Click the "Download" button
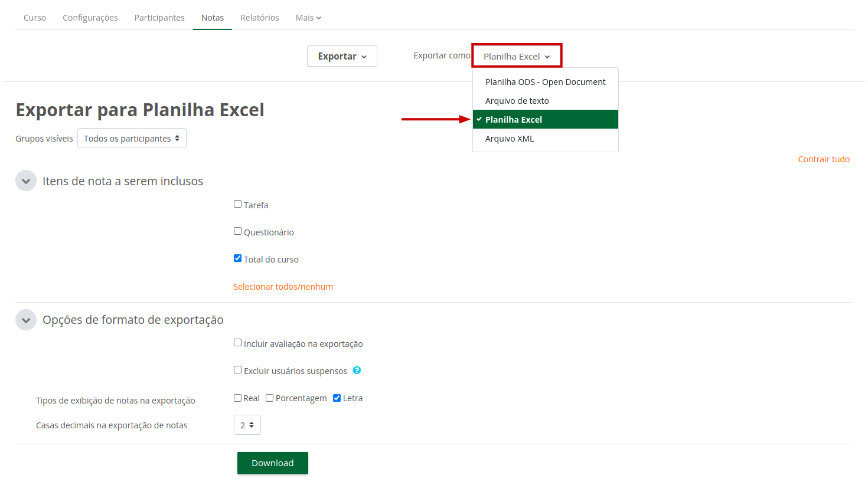The image size is (868, 482). pyautogui.click(x=272, y=463)
